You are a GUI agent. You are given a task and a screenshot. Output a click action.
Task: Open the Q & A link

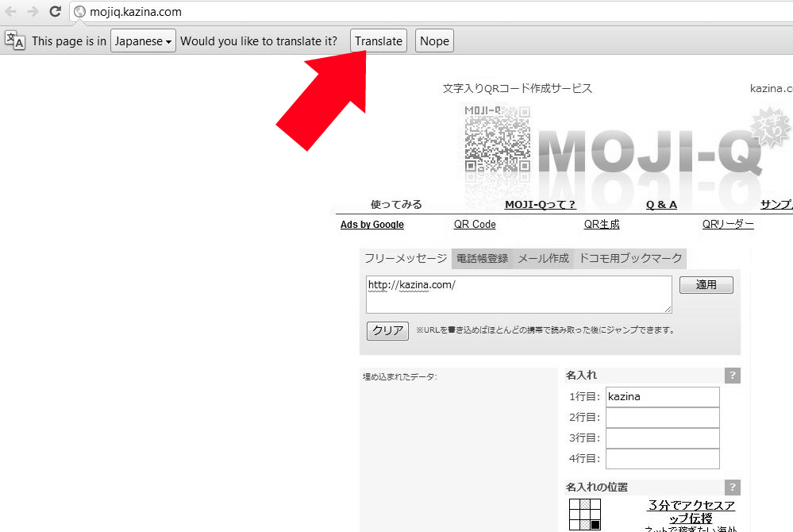coord(661,204)
